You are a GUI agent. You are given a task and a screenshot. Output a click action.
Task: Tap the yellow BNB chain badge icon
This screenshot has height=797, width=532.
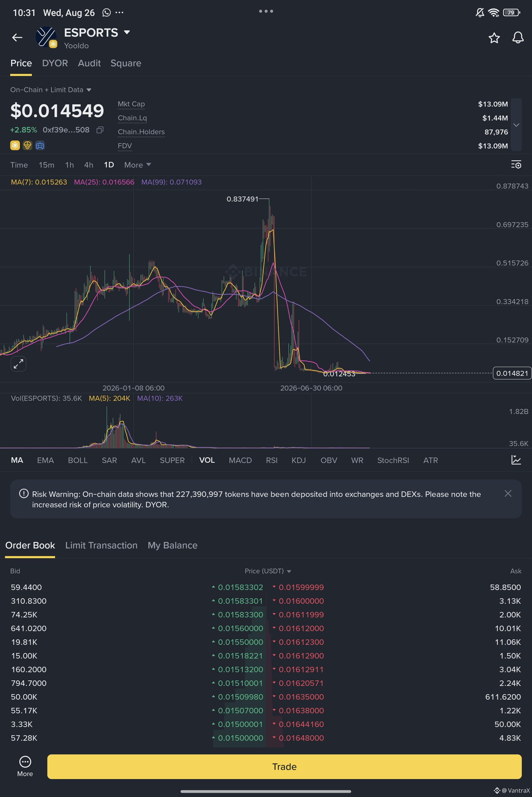(15, 145)
